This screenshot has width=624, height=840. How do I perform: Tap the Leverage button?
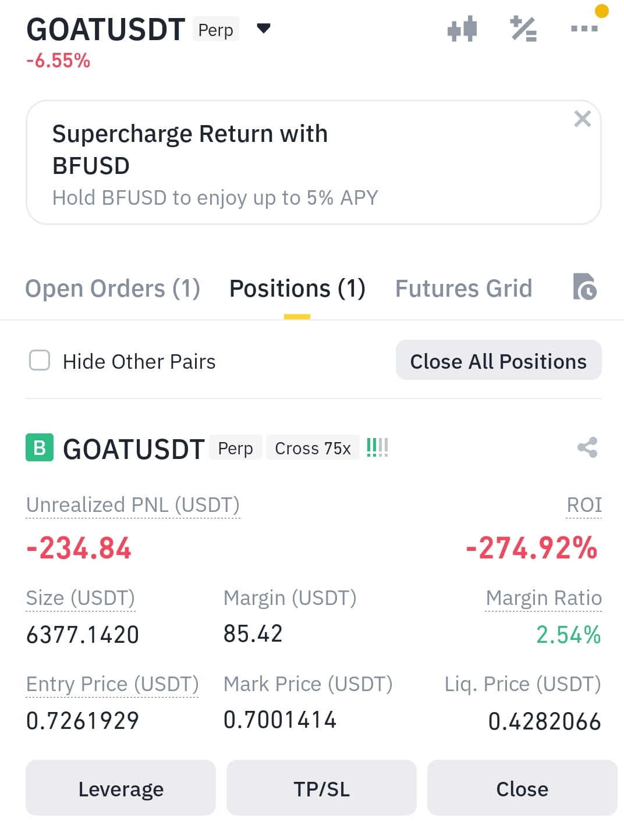click(120, 788)
